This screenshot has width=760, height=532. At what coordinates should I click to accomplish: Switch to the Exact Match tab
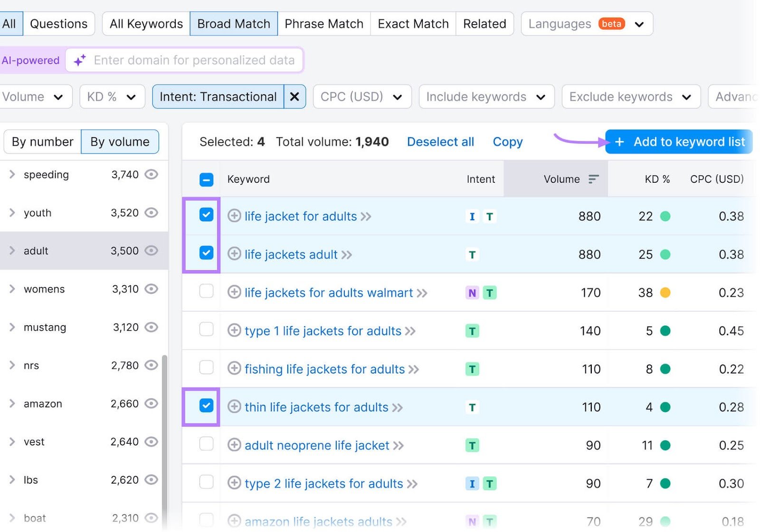[x=412, y=23]
